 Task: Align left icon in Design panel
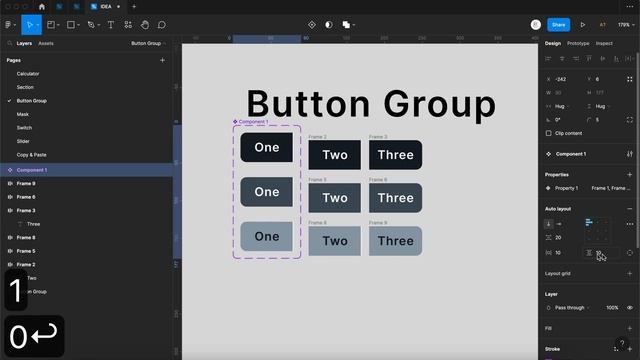click(548, 59)
